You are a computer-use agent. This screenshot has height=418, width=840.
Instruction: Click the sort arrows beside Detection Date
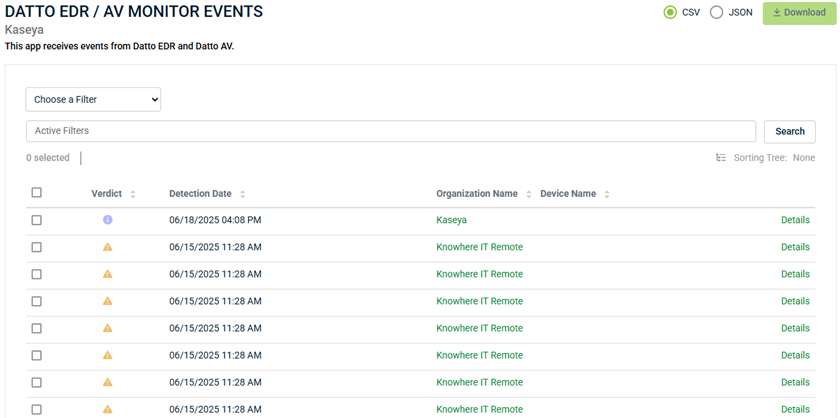click(243, 195)
